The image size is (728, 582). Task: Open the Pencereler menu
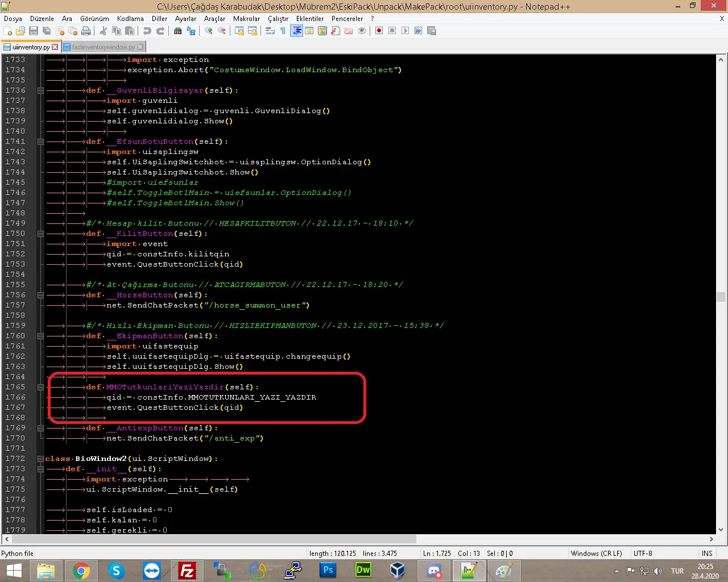click(x=348, y=19)
